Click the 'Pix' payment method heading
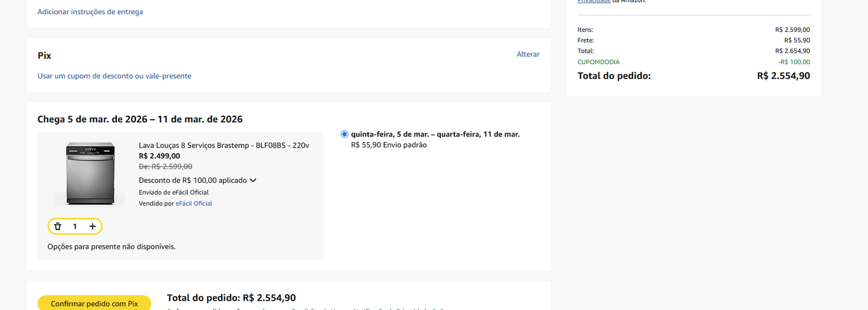 point(44,55)
